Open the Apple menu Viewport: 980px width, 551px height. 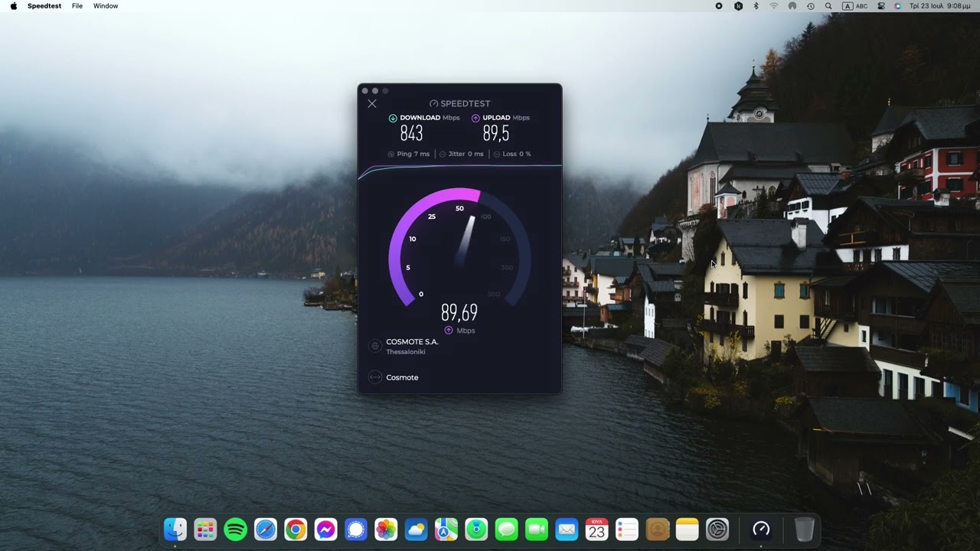click(x=13, y=6)
